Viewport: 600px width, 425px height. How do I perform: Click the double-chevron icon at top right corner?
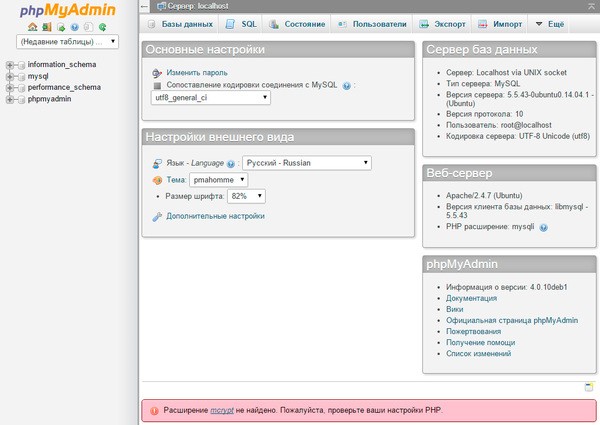click(592, 7)
